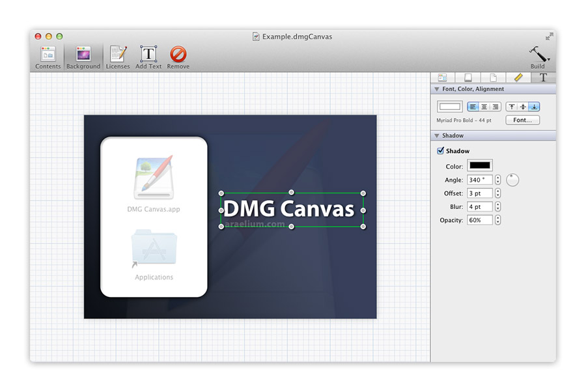Align text to the top vertically
The height and width of the screenshot is (392, 586).
[x=512, y=107]
